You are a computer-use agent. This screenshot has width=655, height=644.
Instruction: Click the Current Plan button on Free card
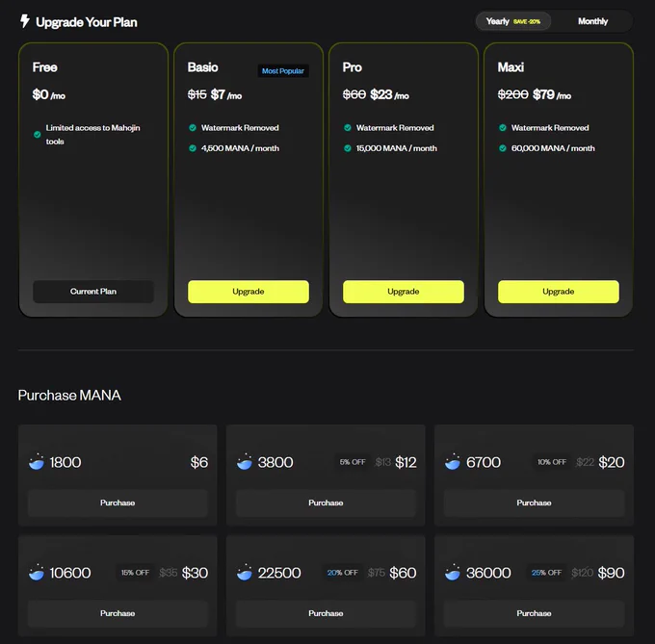coord(93,292)
